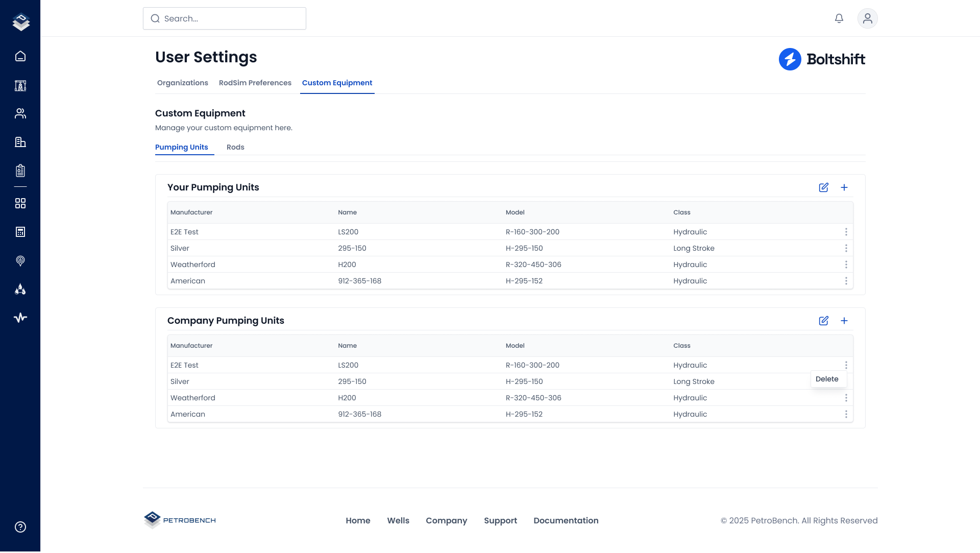Open the RodSim Preferences tab
This screenshot has height=553, width=980.
tap(255, 83)
